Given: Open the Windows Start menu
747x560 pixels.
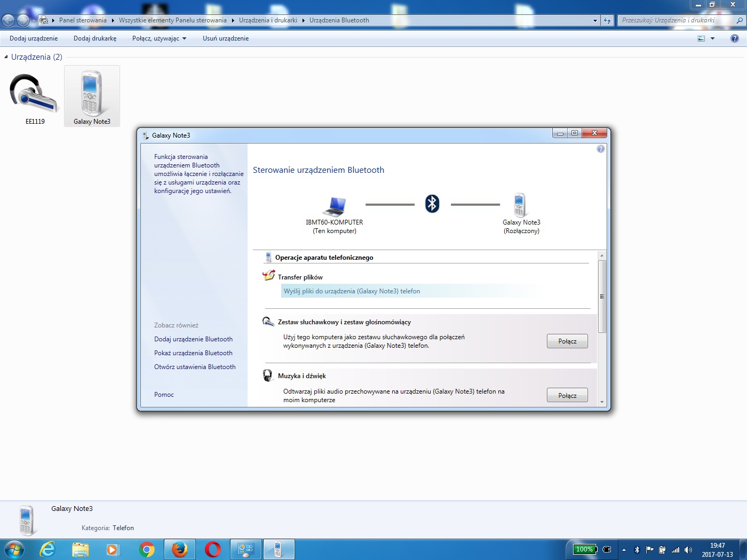Looking at the screenshot, I should pyautogui.click(x=14, y=549).
